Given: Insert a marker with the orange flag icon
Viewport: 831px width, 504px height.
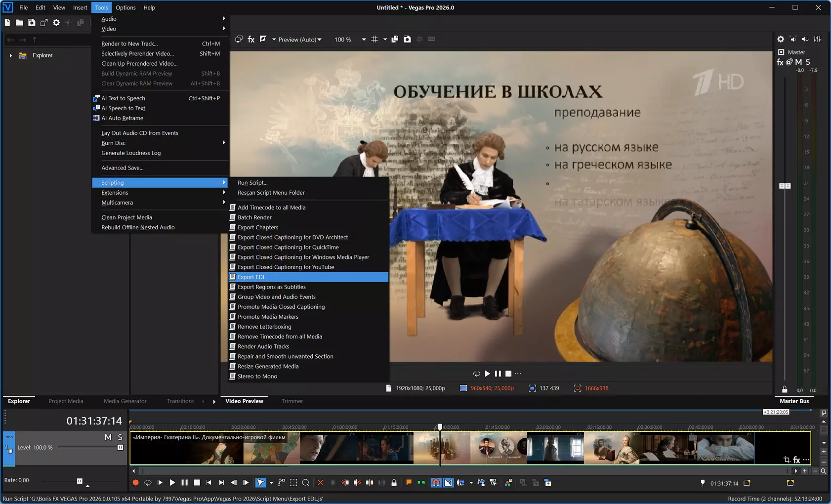Looking at the screenshot, I should point(409,483).
